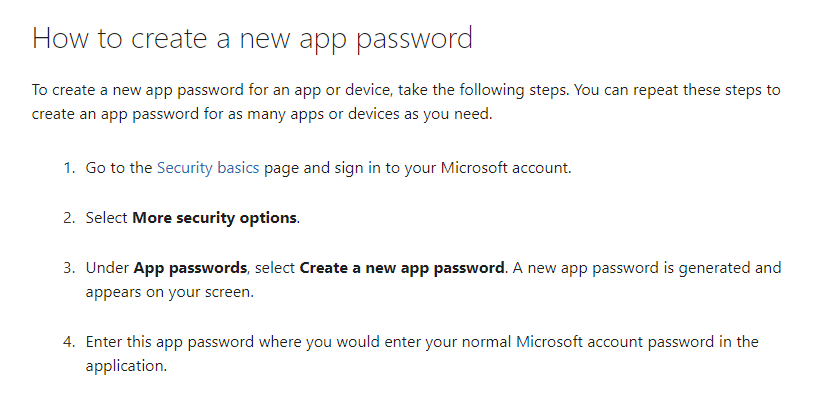Click list number 2 marker
Screen dimensions: 818x399
click(x=69, y=218)
